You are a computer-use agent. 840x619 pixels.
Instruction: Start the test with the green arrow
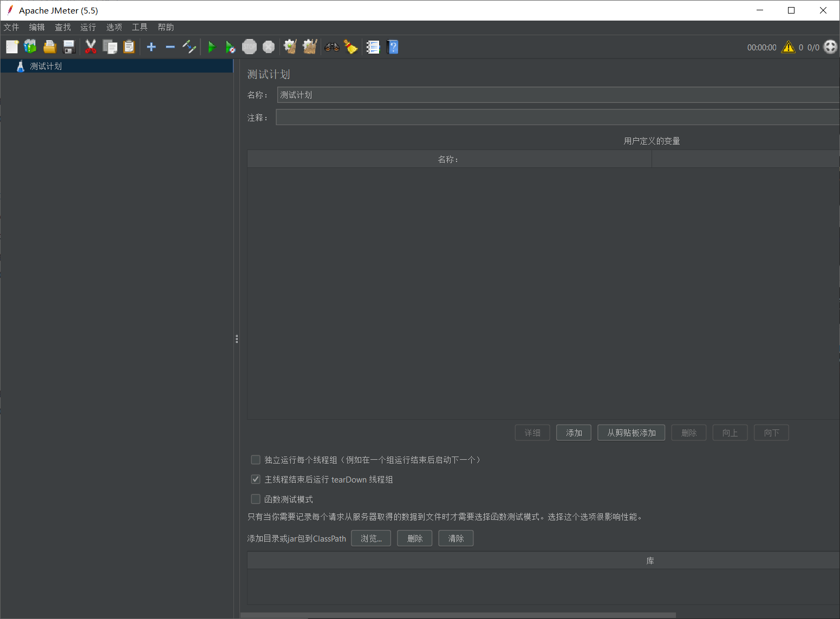click(x=212, y=47)
